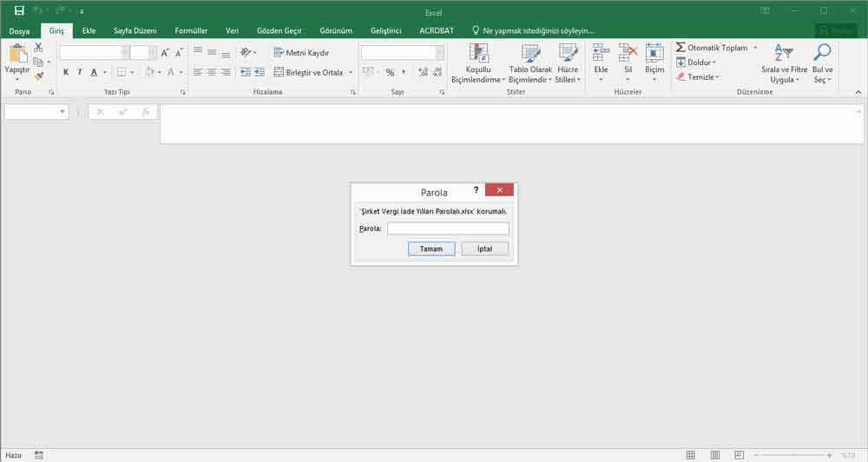Click the Center text alignment icon
The width and height of the screenshot is (868, 462).
pyautogui.click(x=212, y=72)
